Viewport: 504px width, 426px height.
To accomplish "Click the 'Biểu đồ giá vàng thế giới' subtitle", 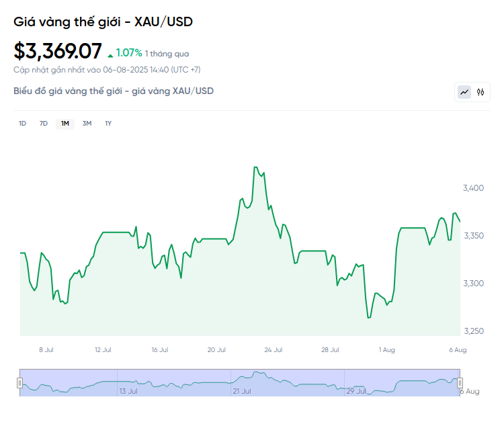I will tap(114, 91).
